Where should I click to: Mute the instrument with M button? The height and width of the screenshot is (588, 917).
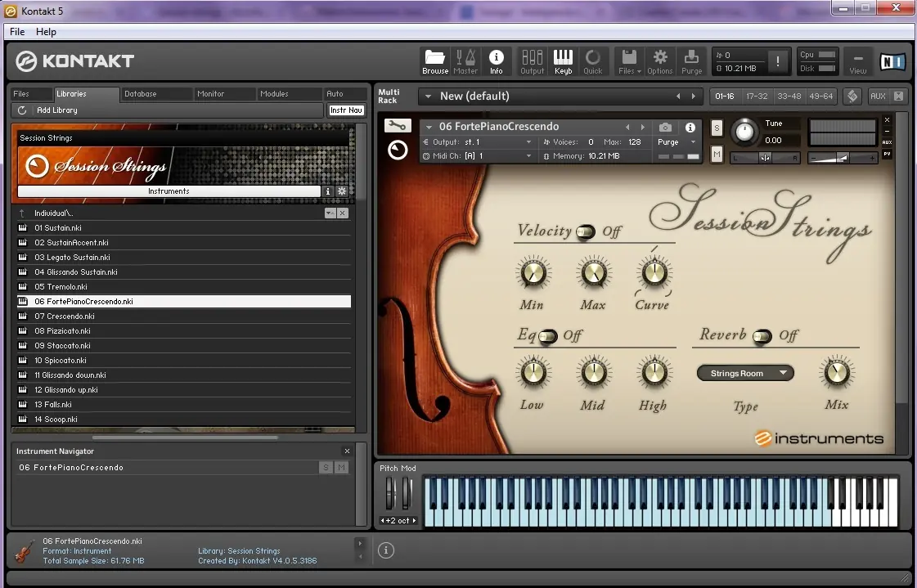[717, 155]
